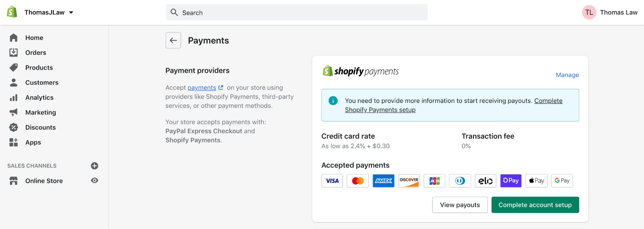Select the Visa accepted payment icon
Screen dimensions: 644x229
point(332,181)
